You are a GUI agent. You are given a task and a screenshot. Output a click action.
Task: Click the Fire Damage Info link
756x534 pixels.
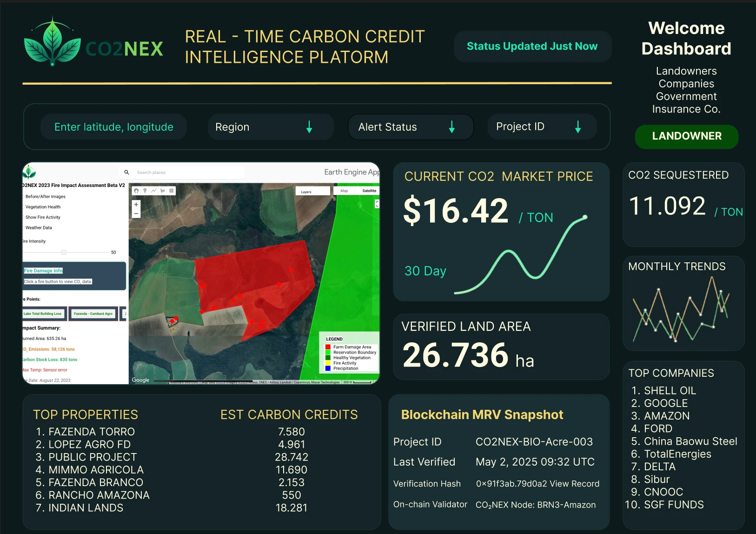(x=43, y=271)
